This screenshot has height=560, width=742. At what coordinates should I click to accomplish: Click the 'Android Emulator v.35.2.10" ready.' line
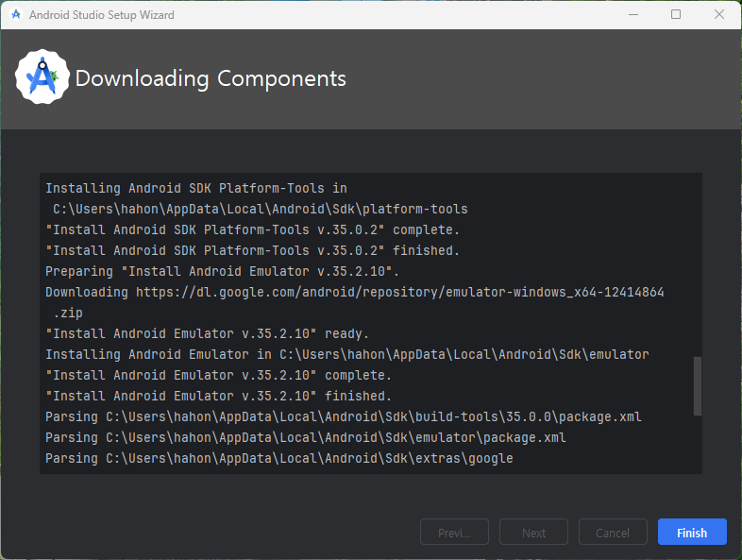[x=207, y=334]
